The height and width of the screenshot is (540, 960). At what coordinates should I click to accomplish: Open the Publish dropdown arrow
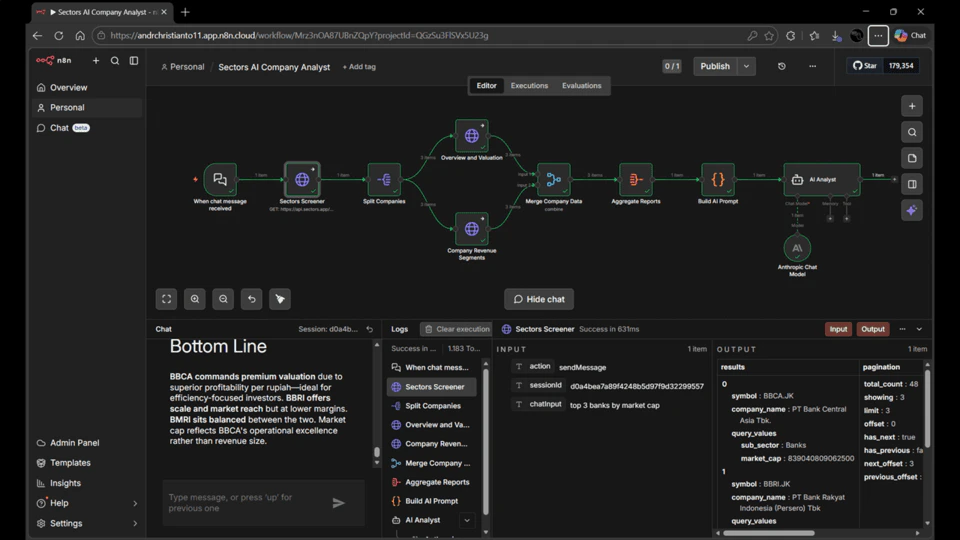tap(746, 66)
